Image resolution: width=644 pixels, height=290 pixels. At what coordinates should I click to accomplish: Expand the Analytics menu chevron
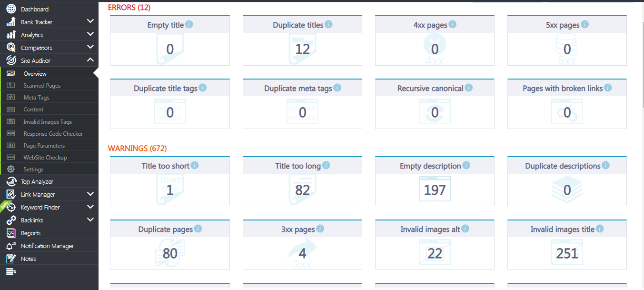[90, 34]
